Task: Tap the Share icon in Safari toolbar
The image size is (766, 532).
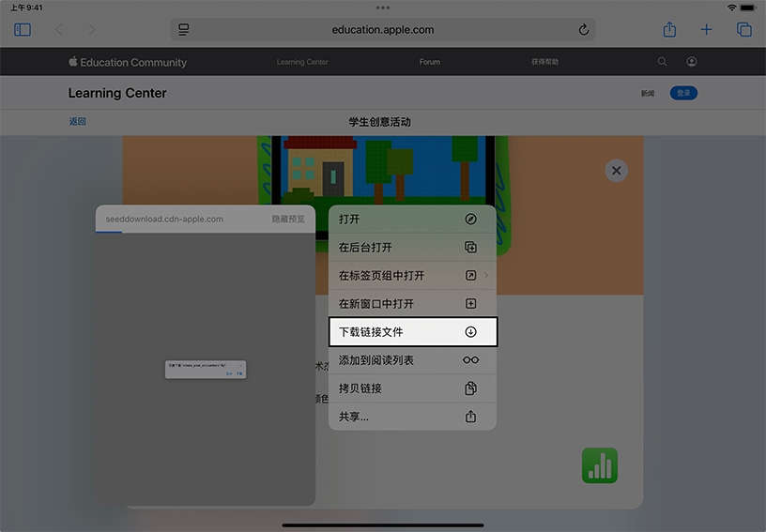Action: coord(669,30)
